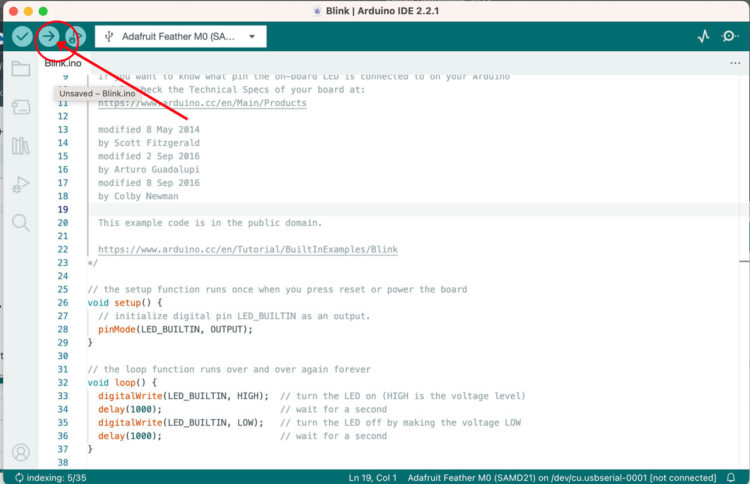Click the Verify checkmark button

click(x=22, y=36)
